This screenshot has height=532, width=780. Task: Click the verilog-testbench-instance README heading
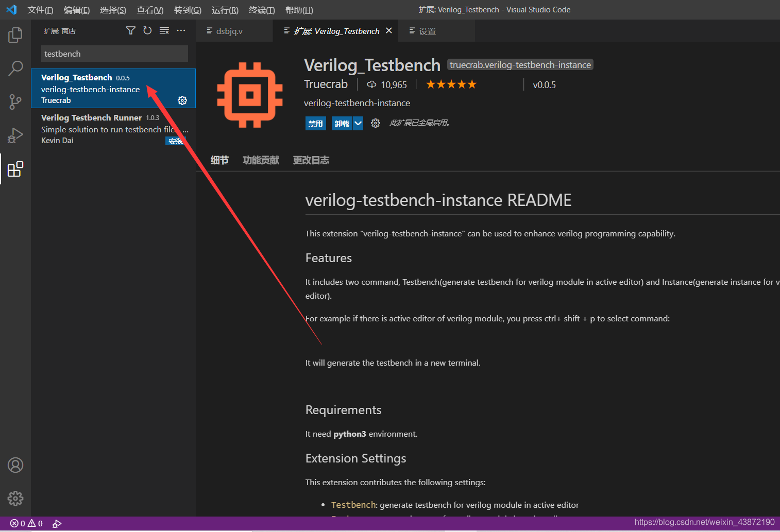pos(438,200)
